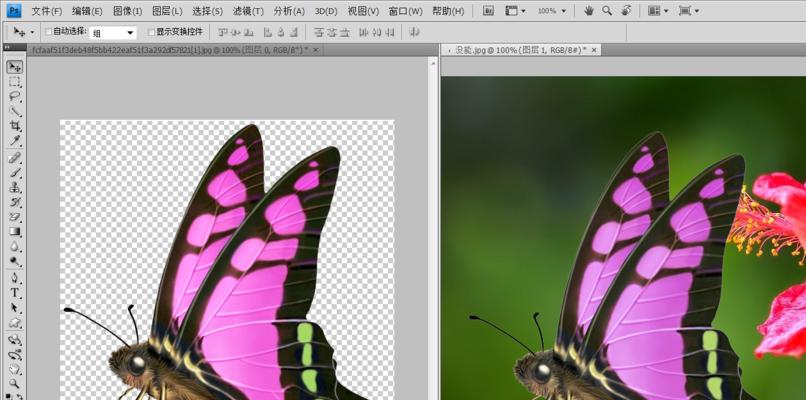
Task: Close the 图层 1 document tab
Action: point(594,50)
